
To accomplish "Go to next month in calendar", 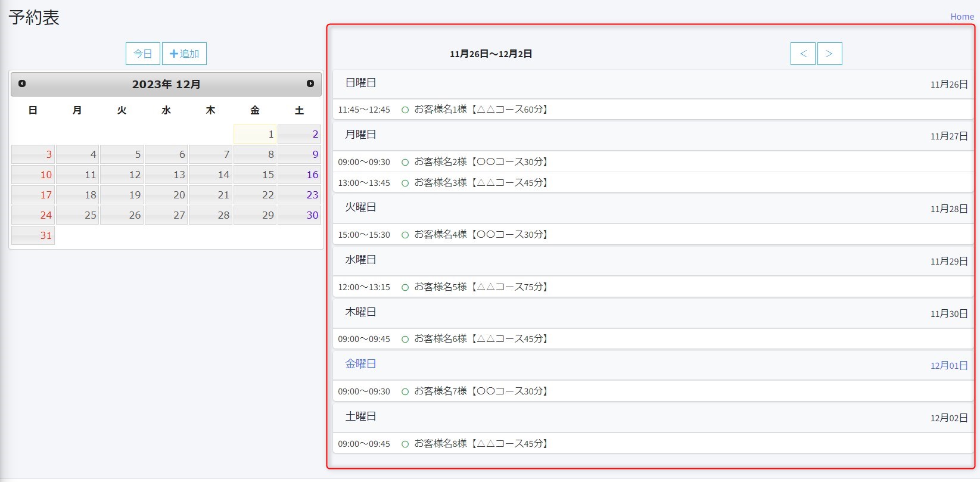I will point(310,84).
